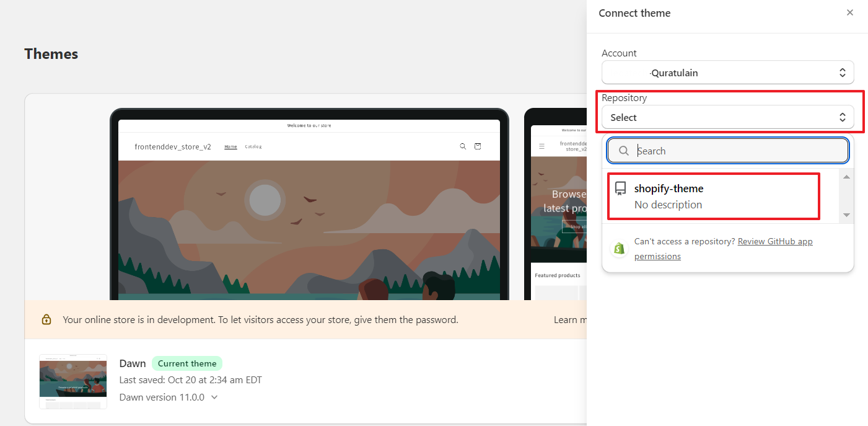This screenshot has height=426, width=868.
Task: Click the magnifying glass inside the repository search box
Action: (x=623, y=150)
